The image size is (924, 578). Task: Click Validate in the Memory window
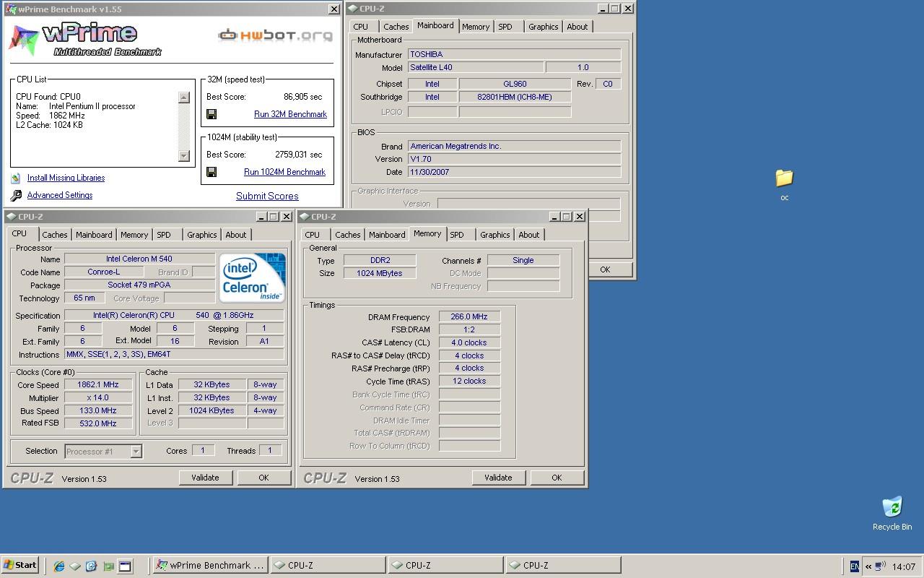(x=498, y=478)
